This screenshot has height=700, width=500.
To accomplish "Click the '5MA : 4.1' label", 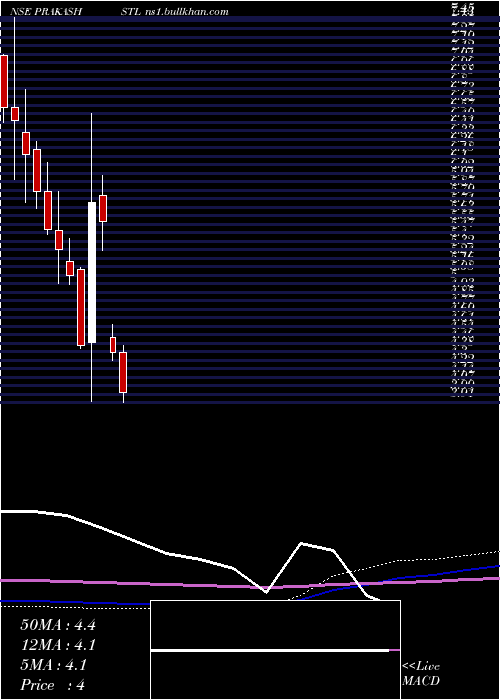I will click(53, 665).
